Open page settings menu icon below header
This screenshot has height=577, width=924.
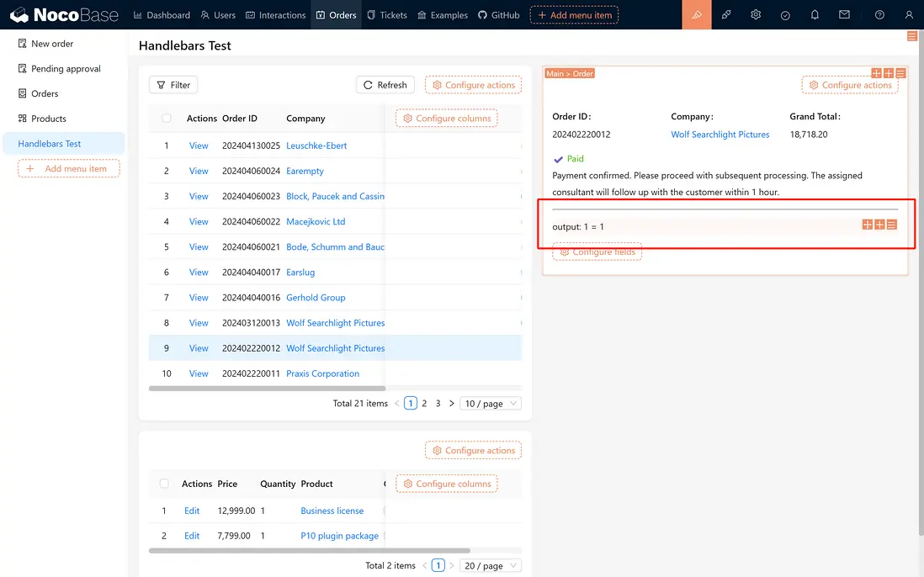point(911,36)
